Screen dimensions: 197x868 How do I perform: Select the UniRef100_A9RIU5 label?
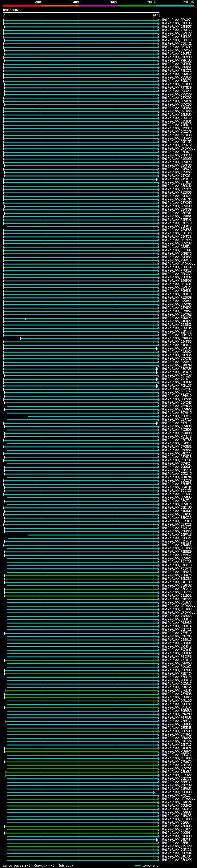(x=177, y=60)
